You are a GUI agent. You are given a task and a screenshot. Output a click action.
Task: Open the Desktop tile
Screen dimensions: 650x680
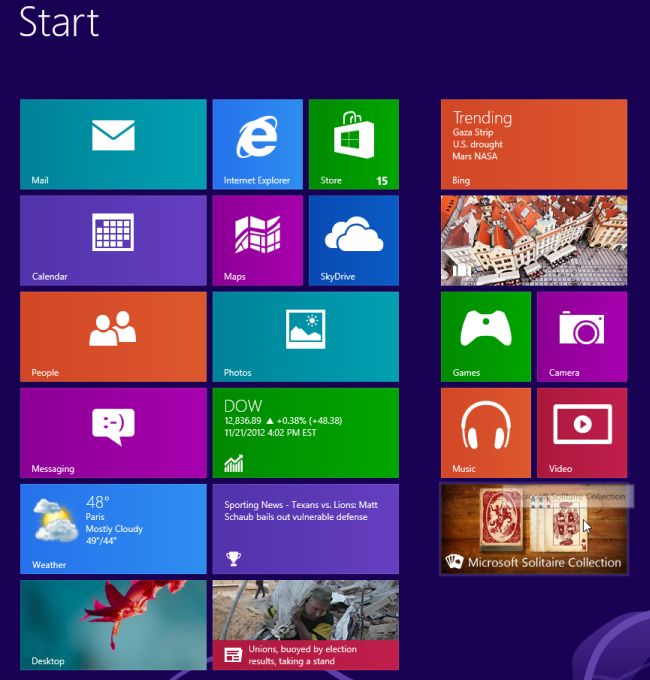point(113,625)
